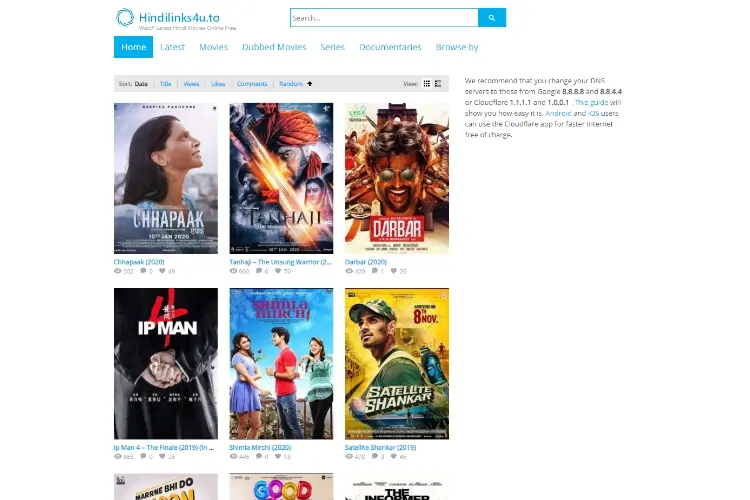Open Ip Man 4 – The Finale title link
The width and height of the screenshot is (750, 500).
(164, 447)
